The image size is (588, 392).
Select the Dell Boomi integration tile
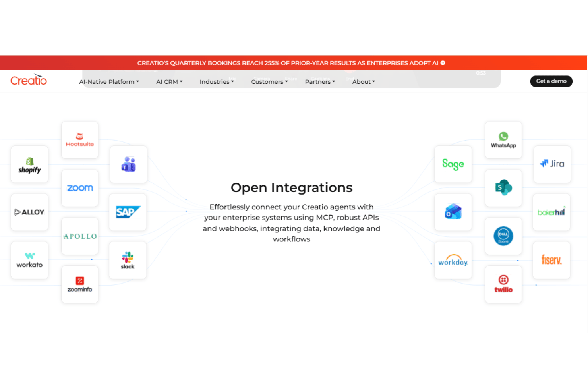[503, 236]
